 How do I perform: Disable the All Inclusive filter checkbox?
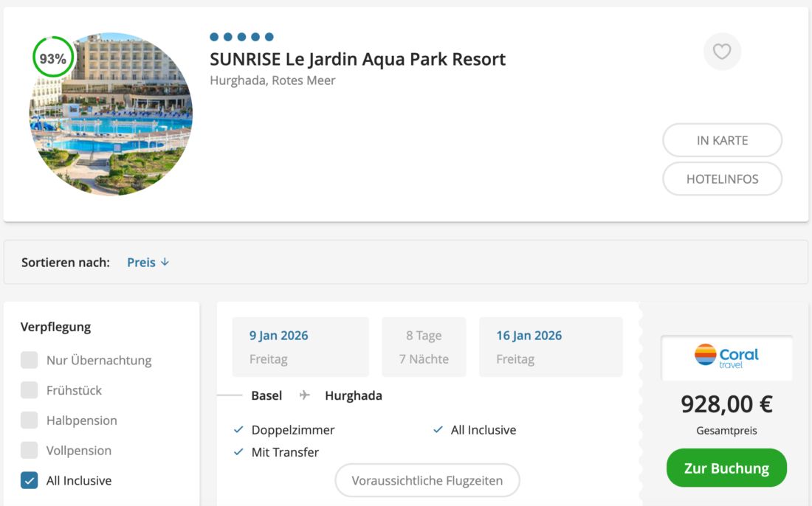(29, 480)
